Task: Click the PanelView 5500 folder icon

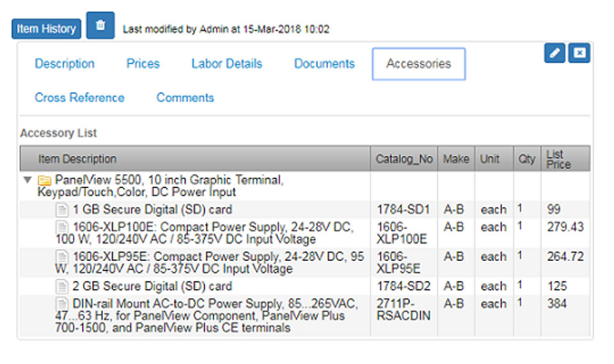Action: coord(45,180)
